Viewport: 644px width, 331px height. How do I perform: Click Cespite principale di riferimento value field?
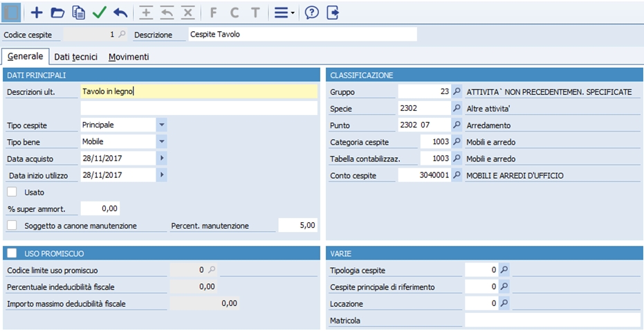coord(481,287)
